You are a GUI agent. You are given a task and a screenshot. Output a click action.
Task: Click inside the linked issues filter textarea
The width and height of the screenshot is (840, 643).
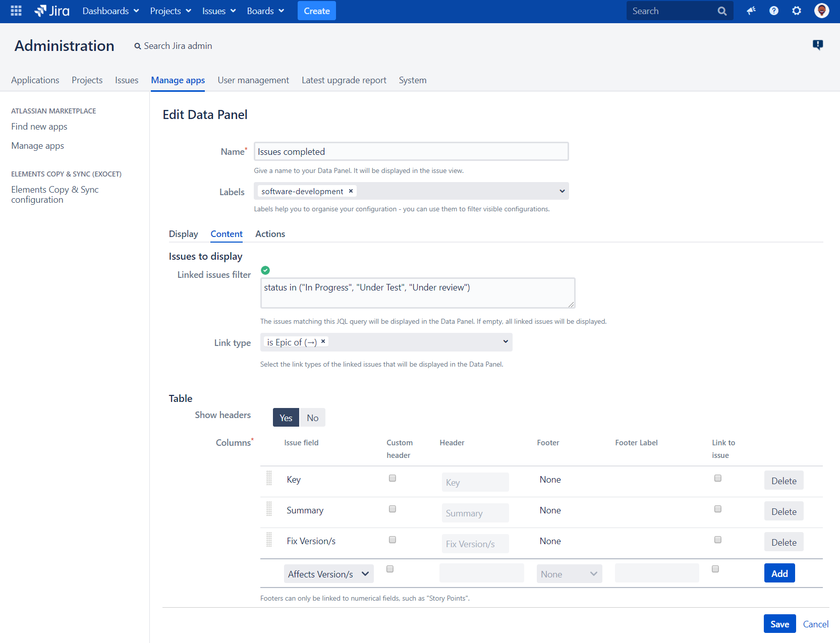pos(417,293)
